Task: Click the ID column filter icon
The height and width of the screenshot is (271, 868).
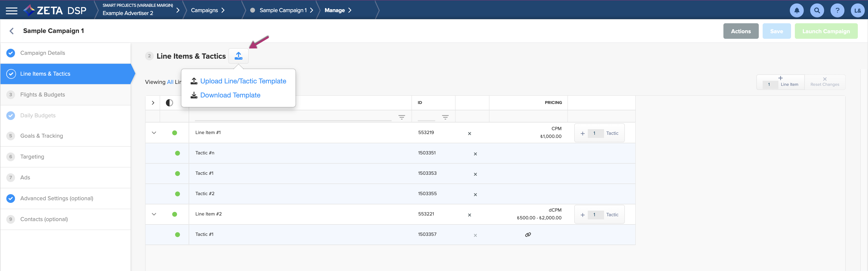Action: (445, 117)
